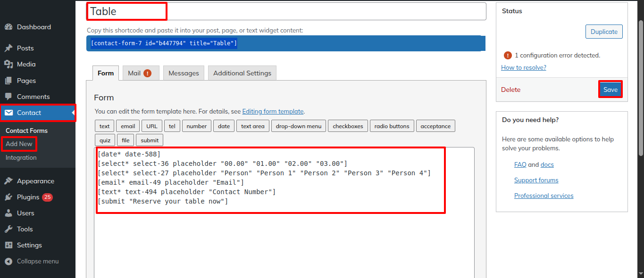Click the Appearance paintbrush icon
Image resolution: width=644 pixels, height=278 pixels.
click(8, 181)
